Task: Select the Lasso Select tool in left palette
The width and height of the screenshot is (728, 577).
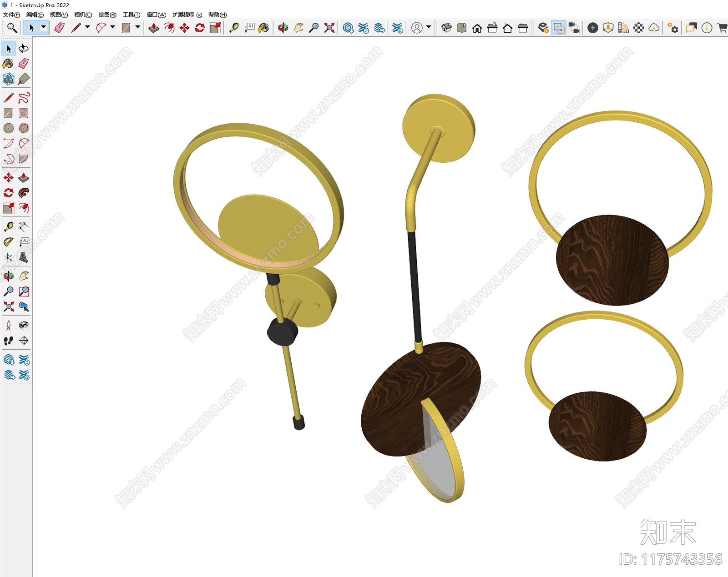Action: click(24, 48)
